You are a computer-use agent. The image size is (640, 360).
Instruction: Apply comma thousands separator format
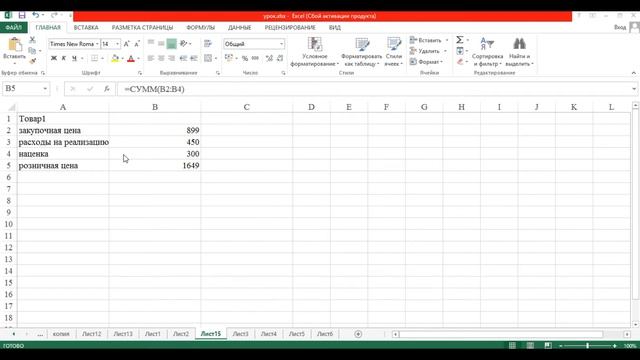click(256, 58)
